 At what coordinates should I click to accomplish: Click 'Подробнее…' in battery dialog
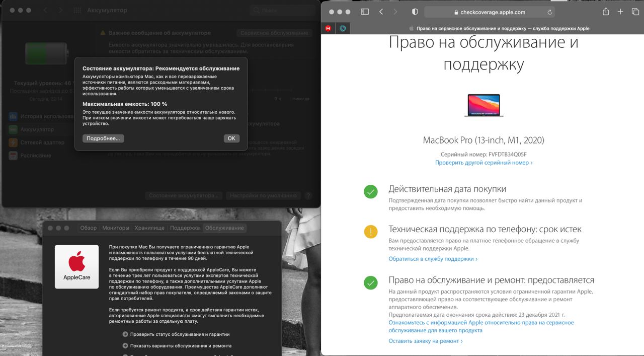tap(103, 138)
